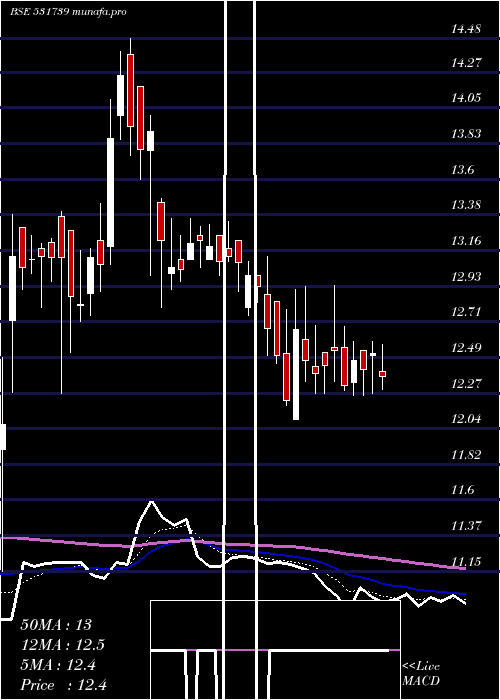
Task: Click the 5MA : 12.4 readout
Action: 58,665
